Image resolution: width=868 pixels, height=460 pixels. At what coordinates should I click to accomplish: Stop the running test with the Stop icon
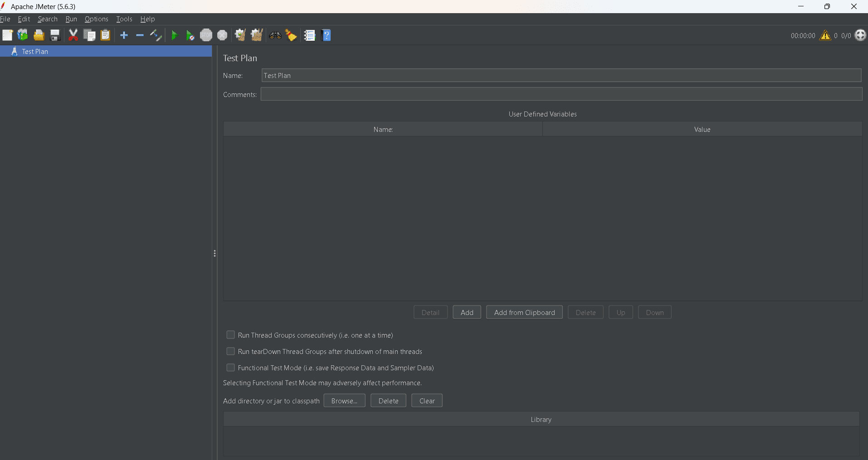click(206, 35)
